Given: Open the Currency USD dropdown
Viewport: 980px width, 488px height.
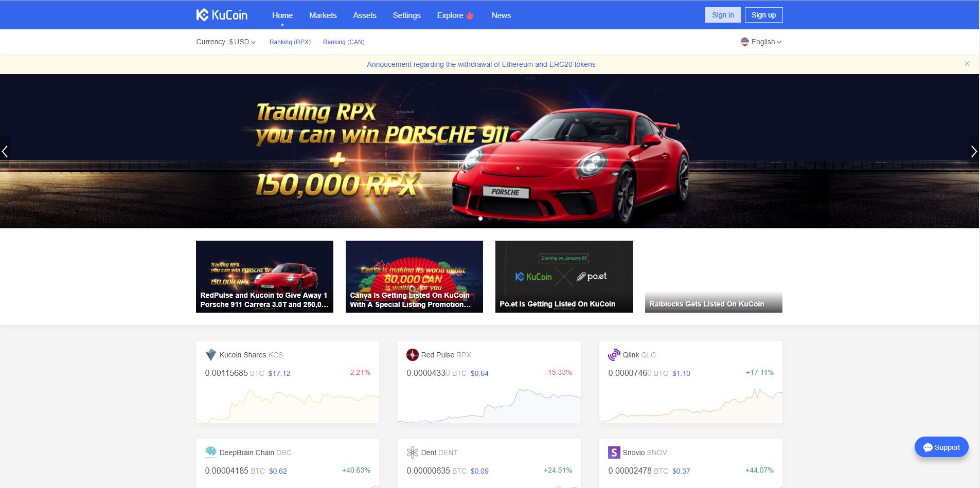Looking at the screenshot, I should coord(242,42).
